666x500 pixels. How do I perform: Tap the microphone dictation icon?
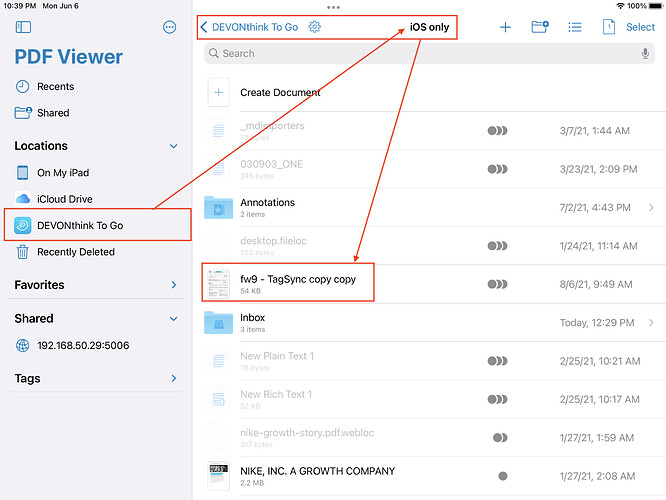click(645, 54)
